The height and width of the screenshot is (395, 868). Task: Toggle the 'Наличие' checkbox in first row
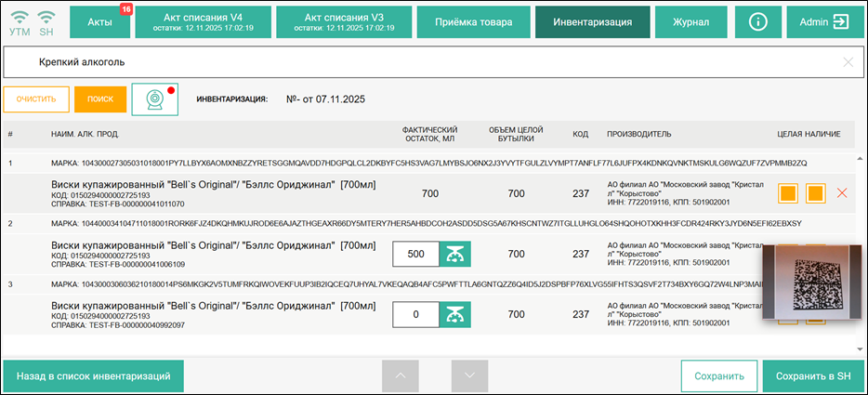click(x=815, y=193)
